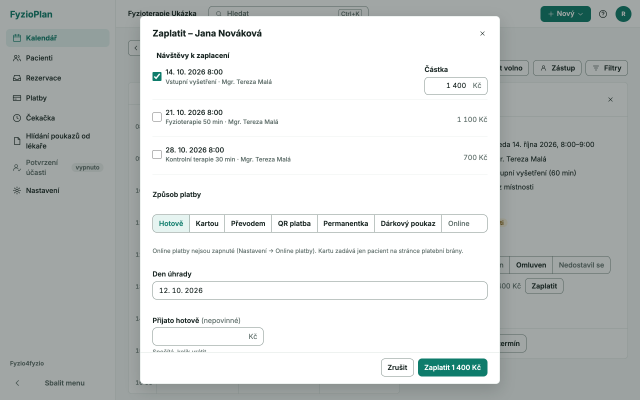Click the Fyzioterapie 50 min text
The height and width of the screenshot is (400, 640).
coord(194,122)
